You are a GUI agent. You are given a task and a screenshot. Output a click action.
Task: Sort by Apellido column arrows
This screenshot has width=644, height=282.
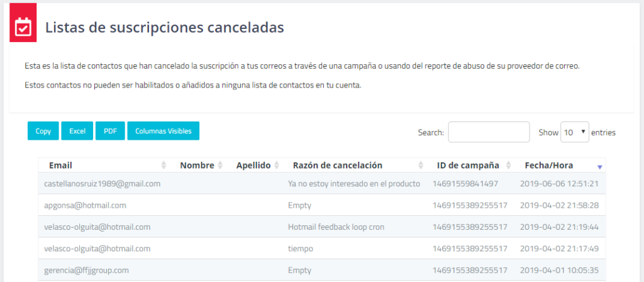click(x=276, y=166)
